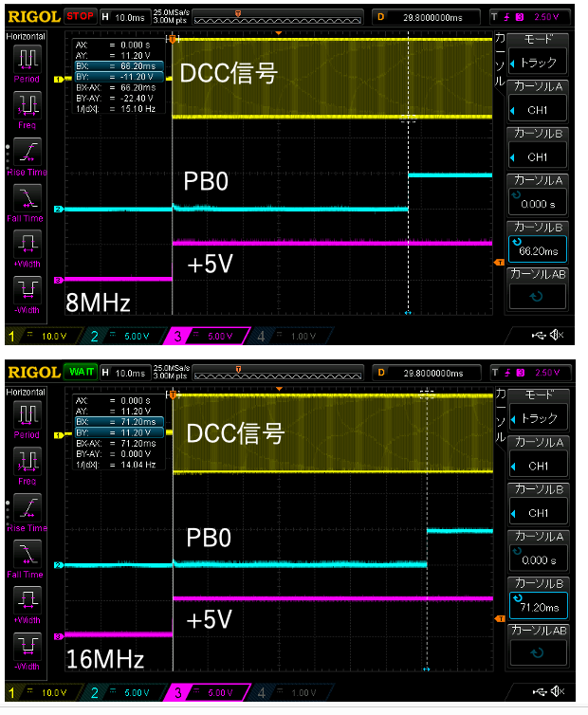
Task: Click the muted speaker icon in the 8MHz capture
Action: coord(557,335)
